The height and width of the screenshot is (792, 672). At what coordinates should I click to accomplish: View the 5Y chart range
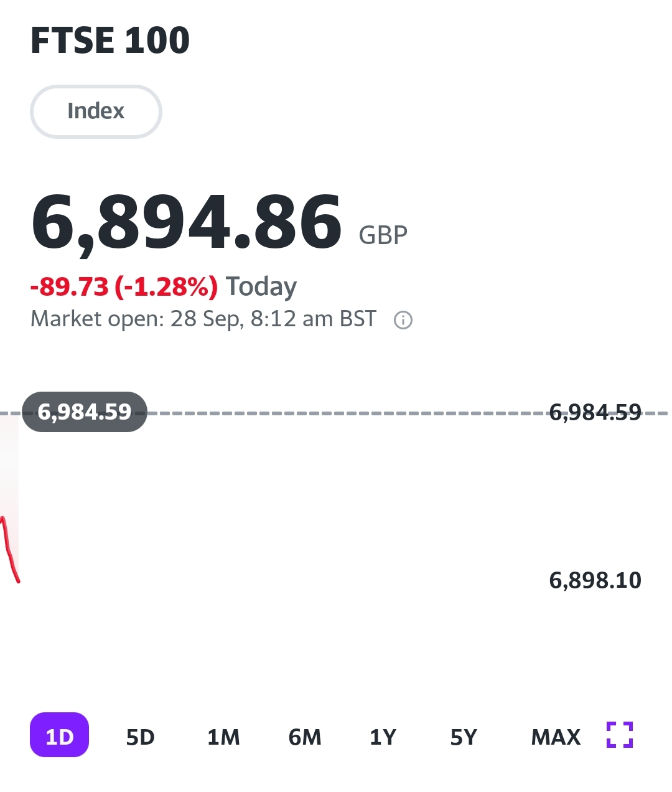pos(464,737)
